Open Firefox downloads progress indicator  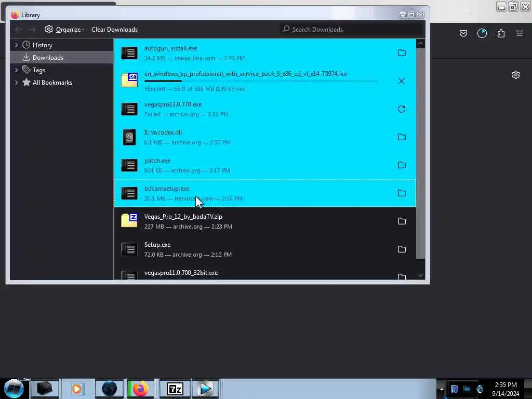(x=482, y=33)
